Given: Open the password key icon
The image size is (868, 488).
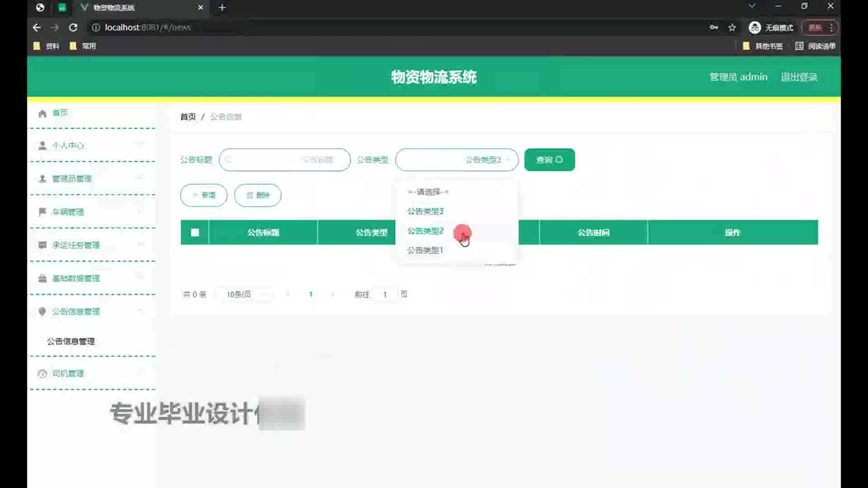Looking at the screenshot, I should (x=714, y=28).
